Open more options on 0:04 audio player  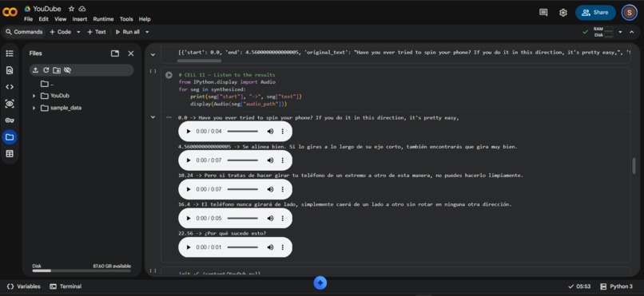283,131
